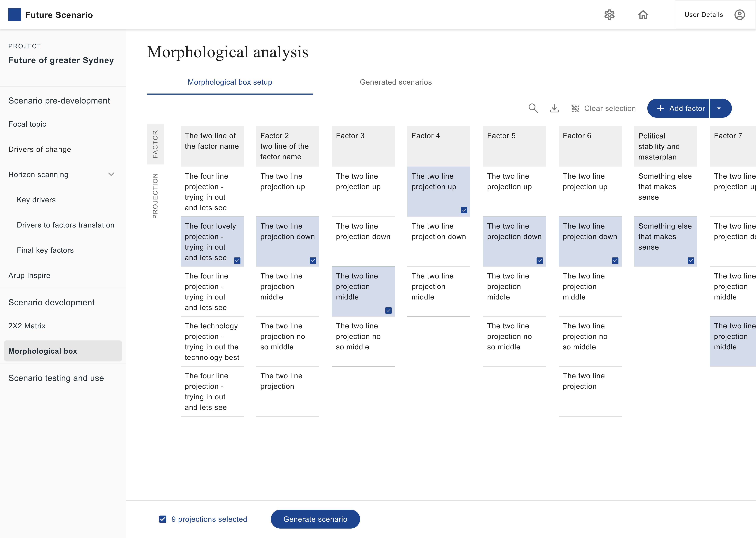Open Drivers to factors translation item
The height and width of the screenshot is (538, 756).
point(66,225)
